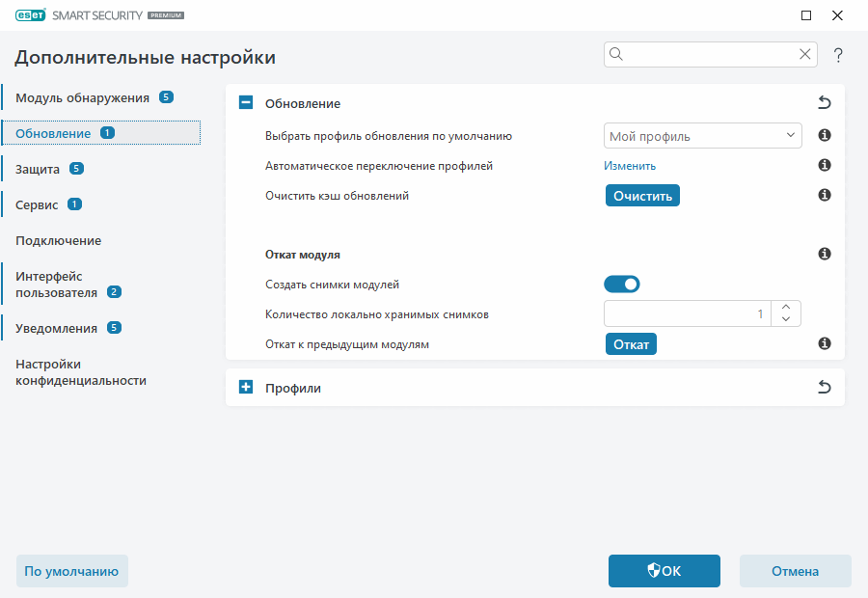Click the Откат button to roll back modules
Screen dimensions: 868x598
coord(631,343)
